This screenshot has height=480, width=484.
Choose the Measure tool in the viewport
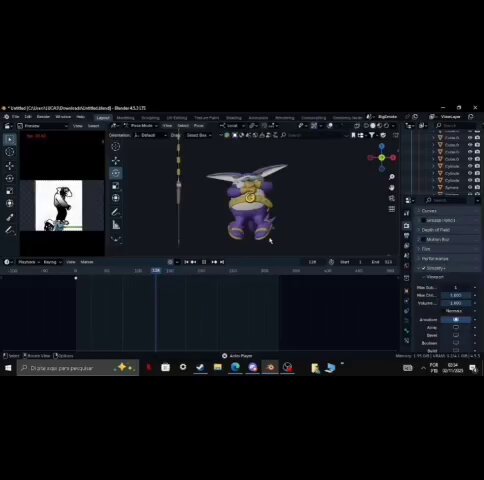point(116,225)
